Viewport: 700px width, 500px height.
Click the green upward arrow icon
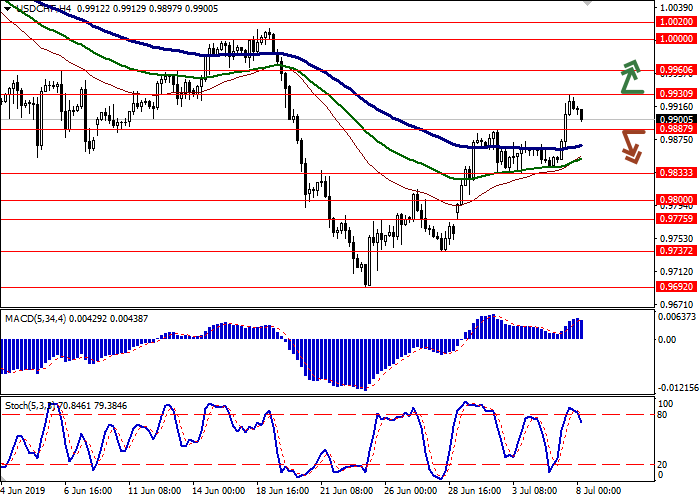coord(631,77)
